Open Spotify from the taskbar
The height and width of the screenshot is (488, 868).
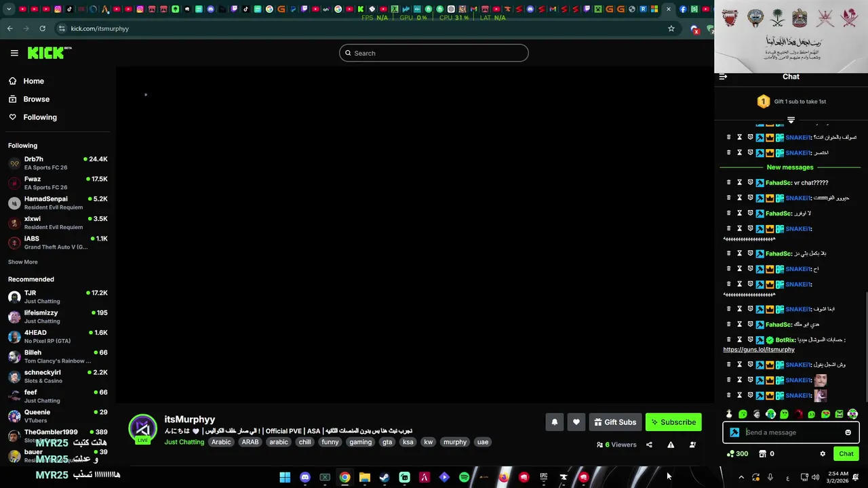point(464,477)
